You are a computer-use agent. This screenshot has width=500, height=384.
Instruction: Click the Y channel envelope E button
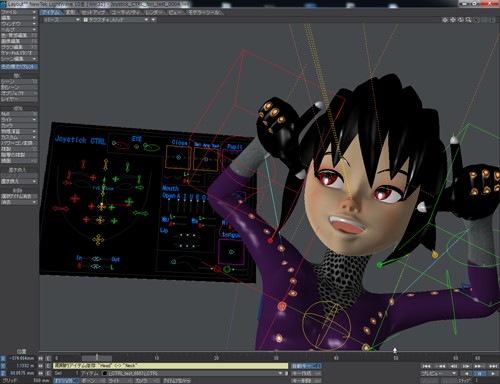[x=48, y=366]
